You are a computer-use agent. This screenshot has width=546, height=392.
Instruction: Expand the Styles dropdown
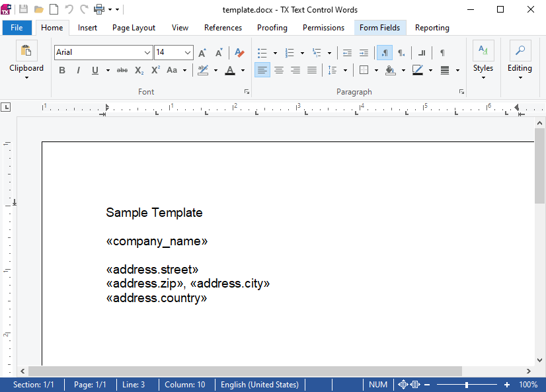coord(483,60)
